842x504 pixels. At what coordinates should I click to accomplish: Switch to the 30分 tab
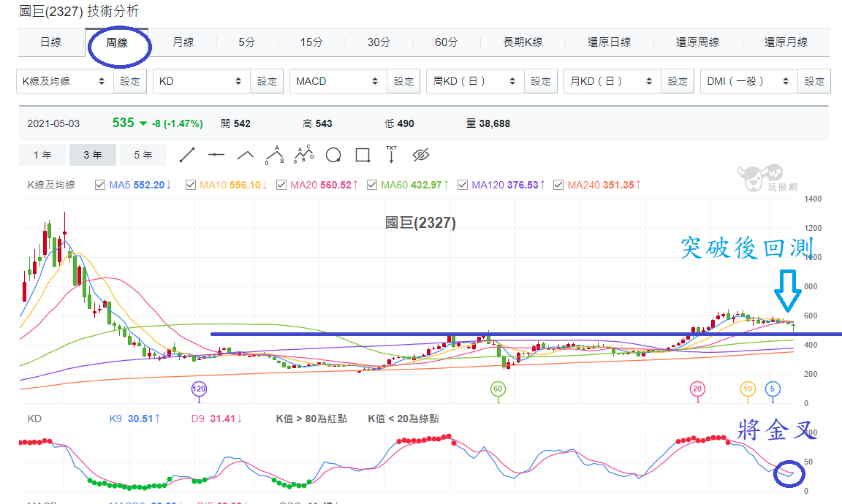click(379, 42)
